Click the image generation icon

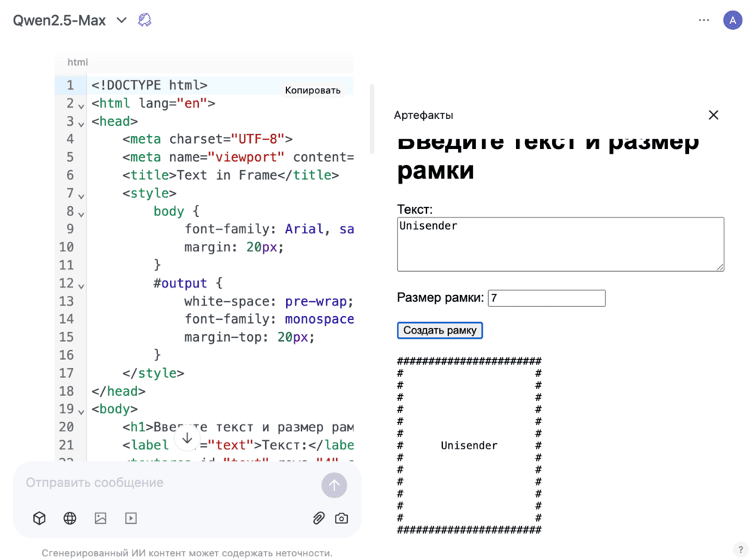pyautogui.click(x=100, y=518)
